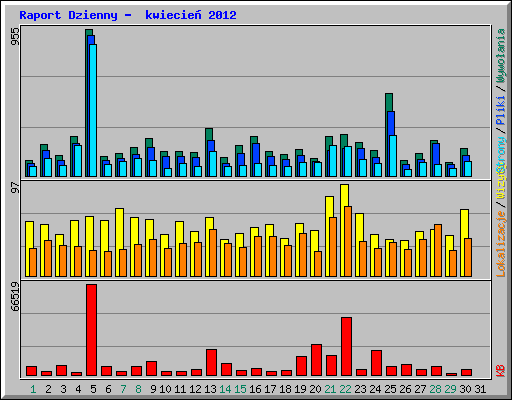
Task: Click the yellow visits bar for day 22
Action: (x=343, y=230)
